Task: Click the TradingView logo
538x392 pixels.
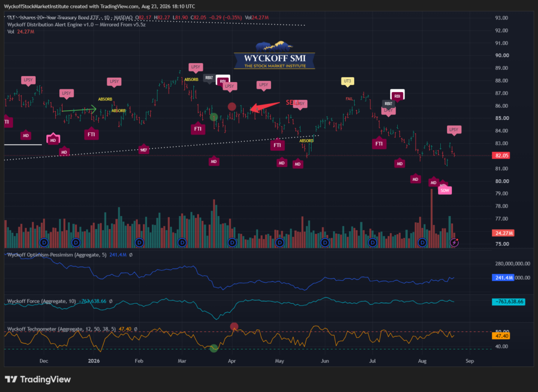Action: pos(38,379)
